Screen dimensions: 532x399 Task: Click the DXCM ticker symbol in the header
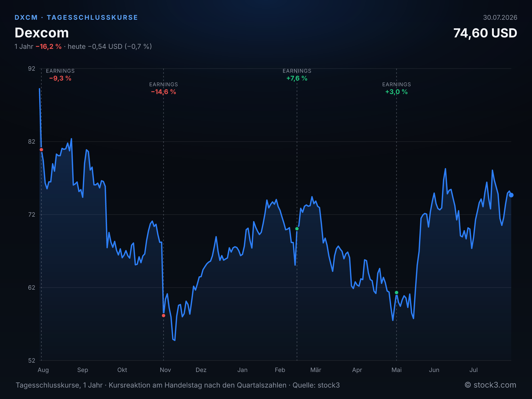[x=26, y=18]
